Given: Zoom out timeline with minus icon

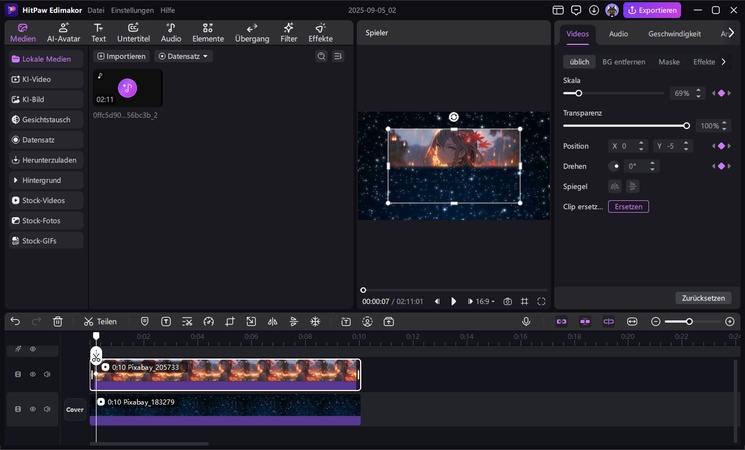Looking at the screenshot, I should point(655,322).
